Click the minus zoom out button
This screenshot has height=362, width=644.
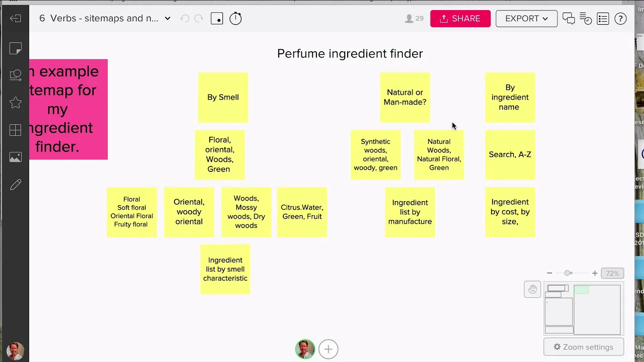(549, 273)
